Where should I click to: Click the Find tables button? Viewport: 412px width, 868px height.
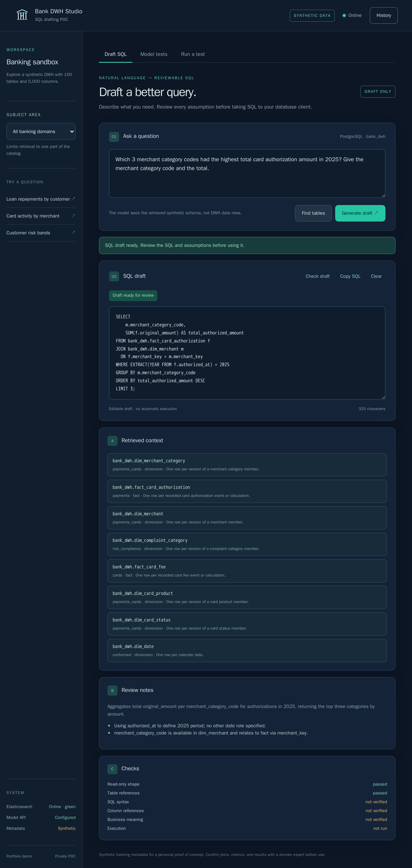click(x=313, y=213)
